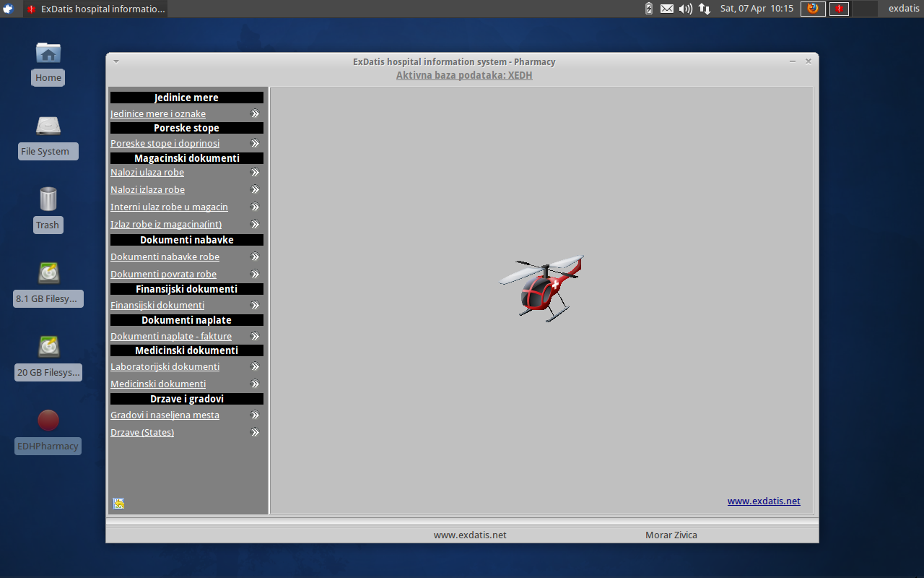Click the arrow beside Interni ulaz robe u magacin
Screen dimensions: 924x578
pos(255,207)
